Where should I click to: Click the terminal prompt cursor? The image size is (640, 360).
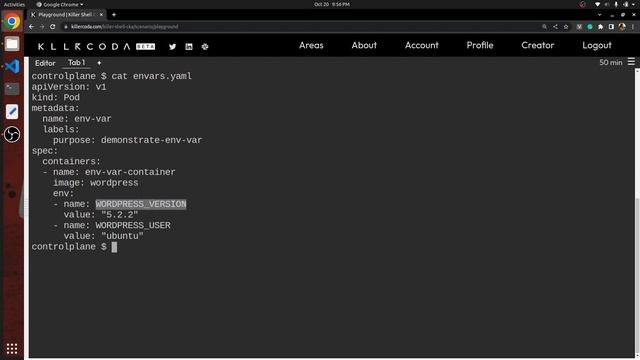point(114,247)
